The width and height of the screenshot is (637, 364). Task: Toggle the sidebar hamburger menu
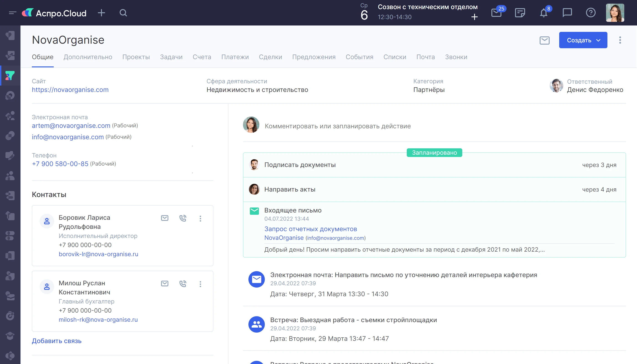point(12,13)
